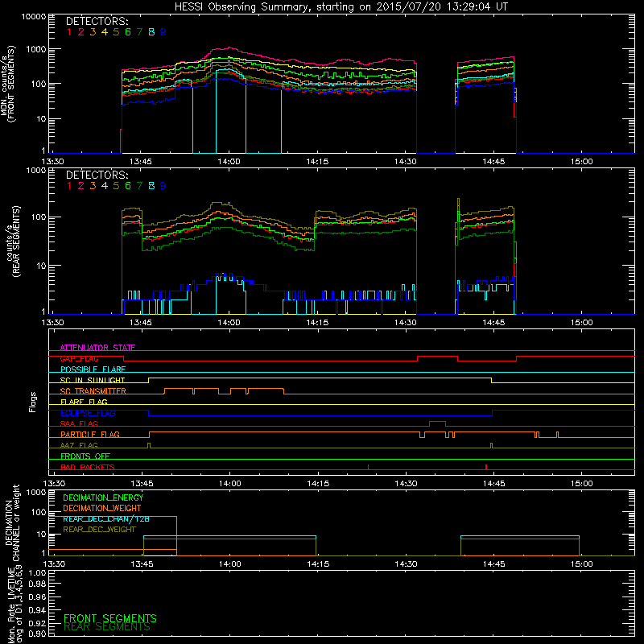Select detector 2 in front segments legend

click(x=81, y=32)
